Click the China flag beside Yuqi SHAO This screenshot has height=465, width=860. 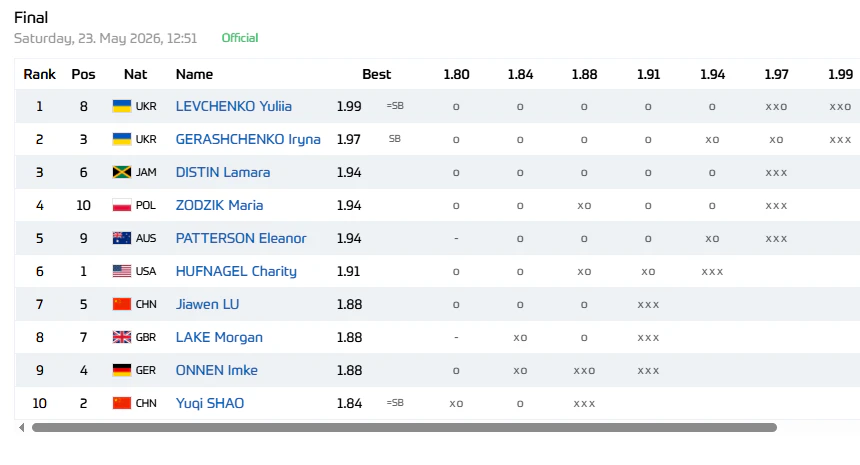click(x=122, y=403)
